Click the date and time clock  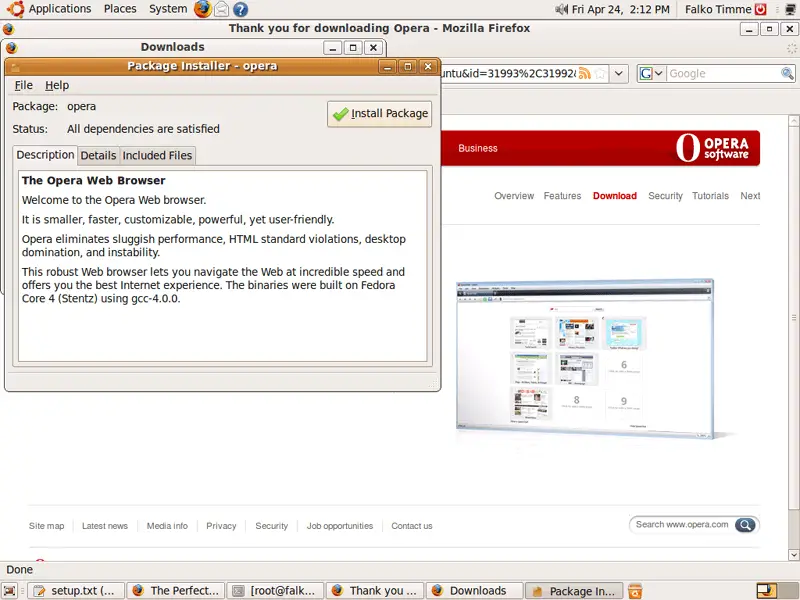(x=620, y=9)
